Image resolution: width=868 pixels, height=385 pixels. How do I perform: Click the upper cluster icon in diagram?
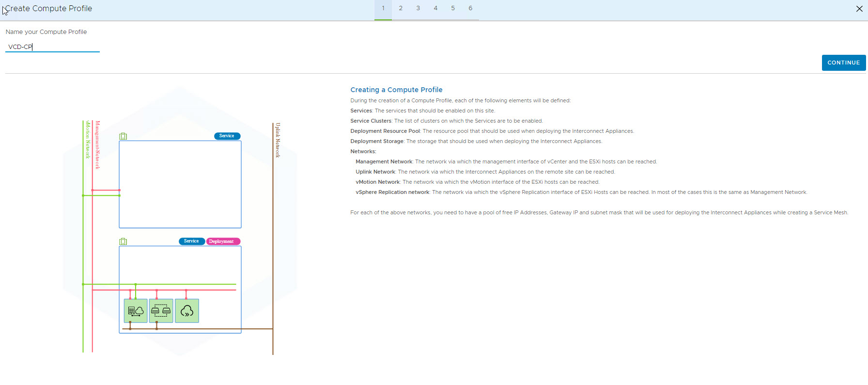click(123, 136)
